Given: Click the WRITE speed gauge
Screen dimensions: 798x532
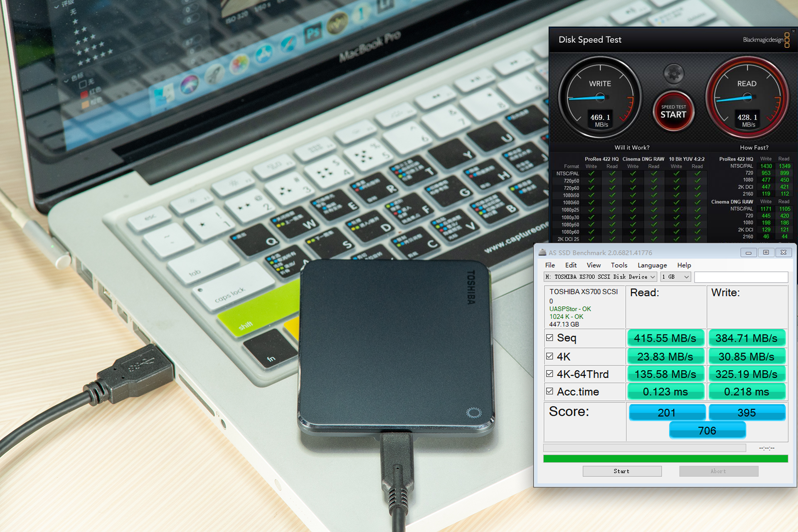Looking at the screenshot, I should 600,98.
